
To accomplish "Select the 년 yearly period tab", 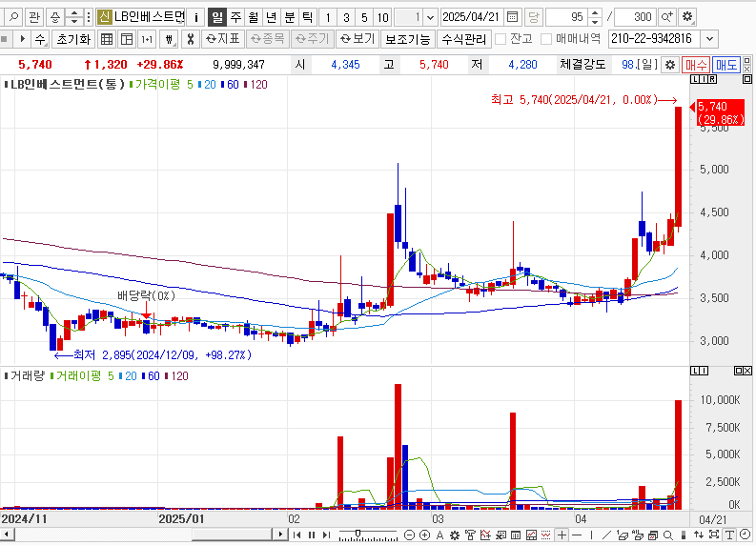I will coord(272,17).
